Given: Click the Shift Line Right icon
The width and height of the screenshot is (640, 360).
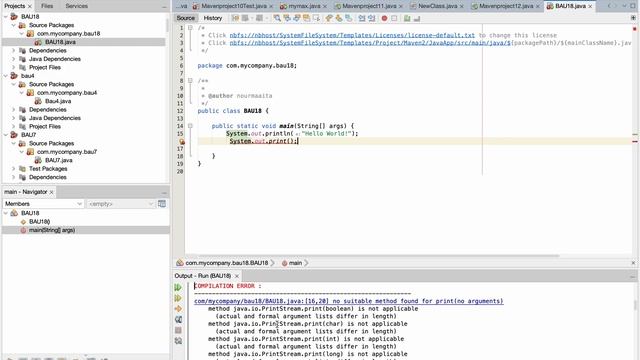Looking at the screenshot, I should click(371, 18).
